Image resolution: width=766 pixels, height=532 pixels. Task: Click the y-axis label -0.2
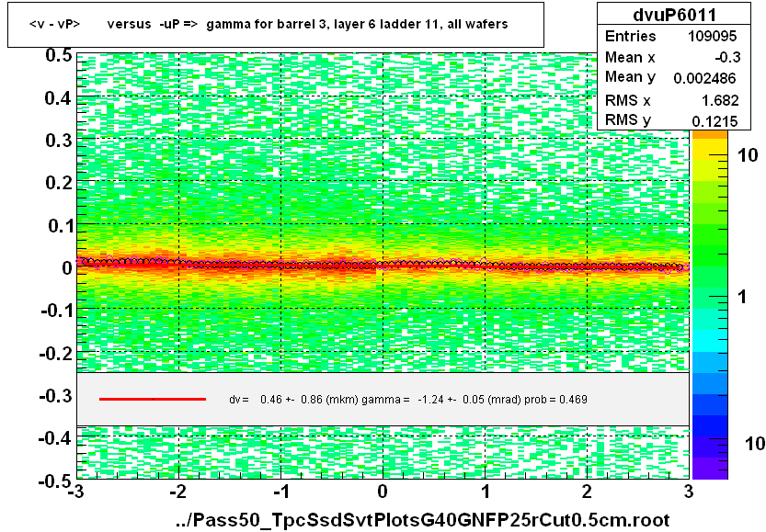click(x=56, y=353)
